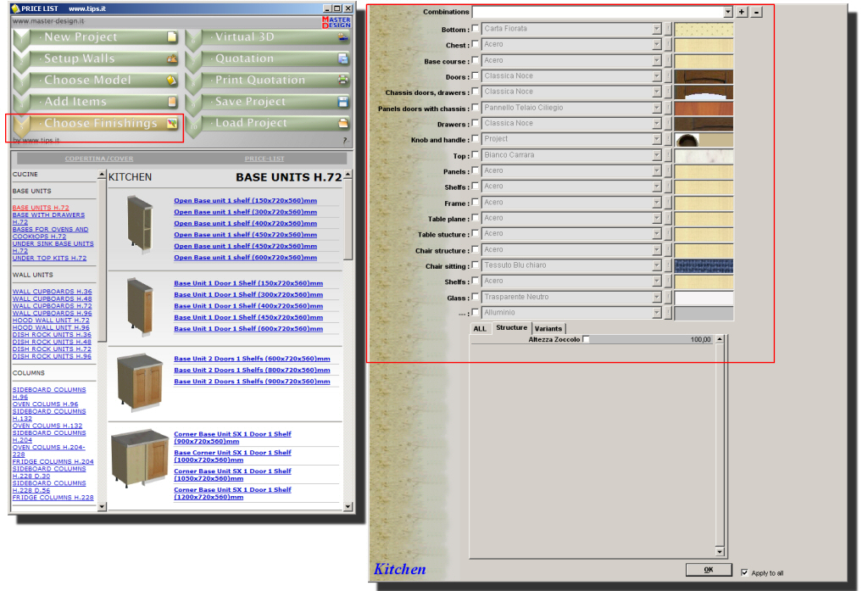The image size is (868, 591).
Task: Switch to the ALL tab
Action: [480, 328]
